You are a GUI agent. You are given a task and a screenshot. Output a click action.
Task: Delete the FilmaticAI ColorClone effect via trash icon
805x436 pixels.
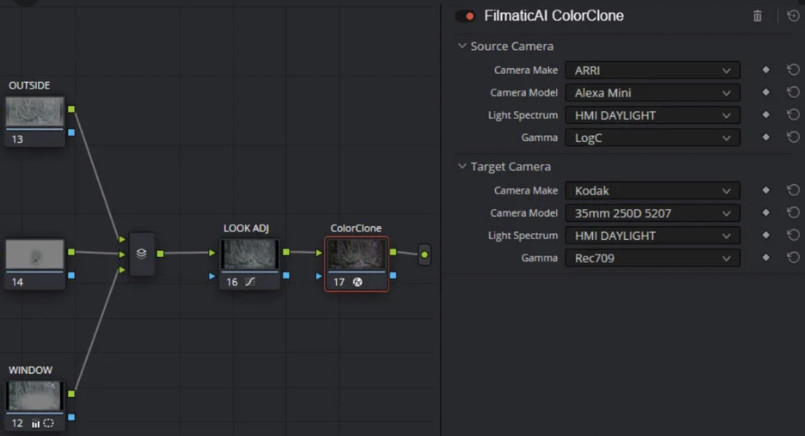click(x=757, y=16)
